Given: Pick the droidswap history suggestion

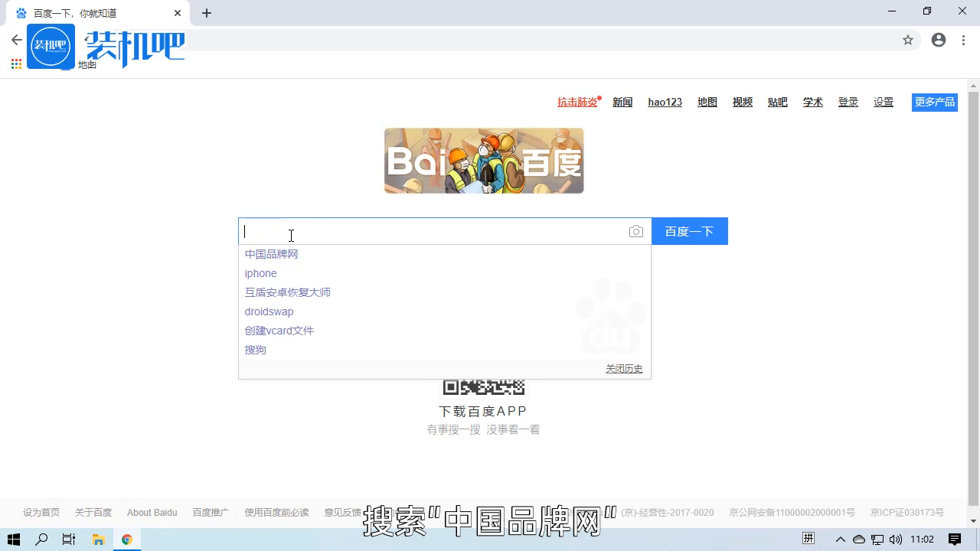Looking at the screenshot, I should pyautogui.click(x=269, y=311).
